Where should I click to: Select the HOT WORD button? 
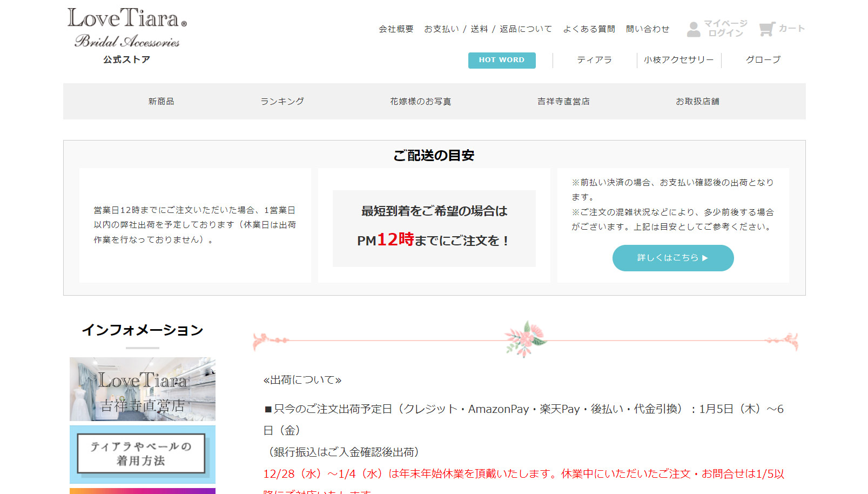(x=501, y=60)
